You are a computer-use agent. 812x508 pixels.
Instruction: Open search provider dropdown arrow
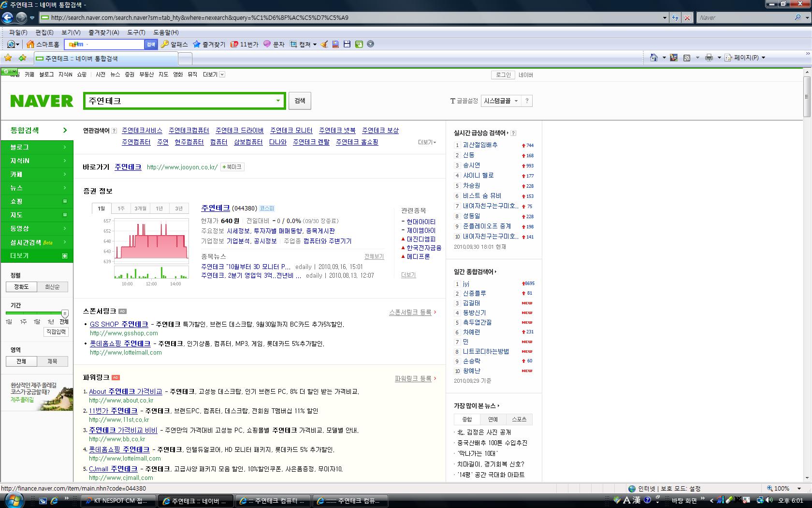(807, 18)
